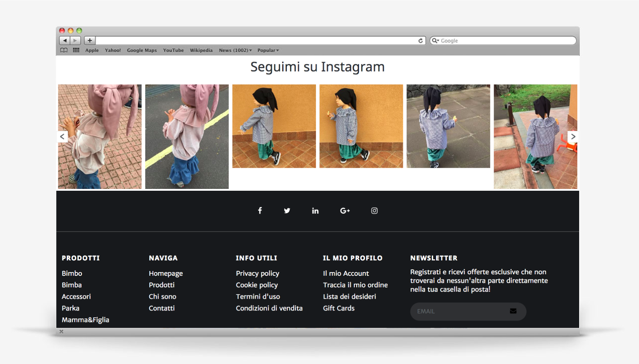Open the Condizioni di vendita link
The width and height of the screenshot is (639, 364).
[269, 308]
